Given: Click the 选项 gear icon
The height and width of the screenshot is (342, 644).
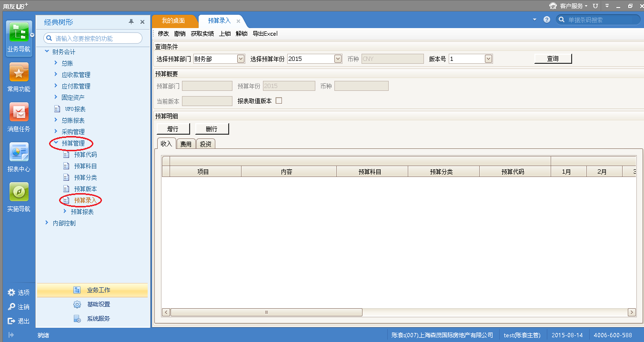Looking at the screenshot, I should point(11,293).
